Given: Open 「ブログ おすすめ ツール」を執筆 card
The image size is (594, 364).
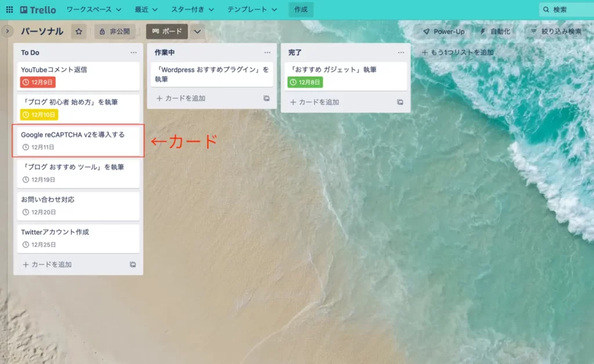Looking at the screenshot, I should tap(78, 173).
